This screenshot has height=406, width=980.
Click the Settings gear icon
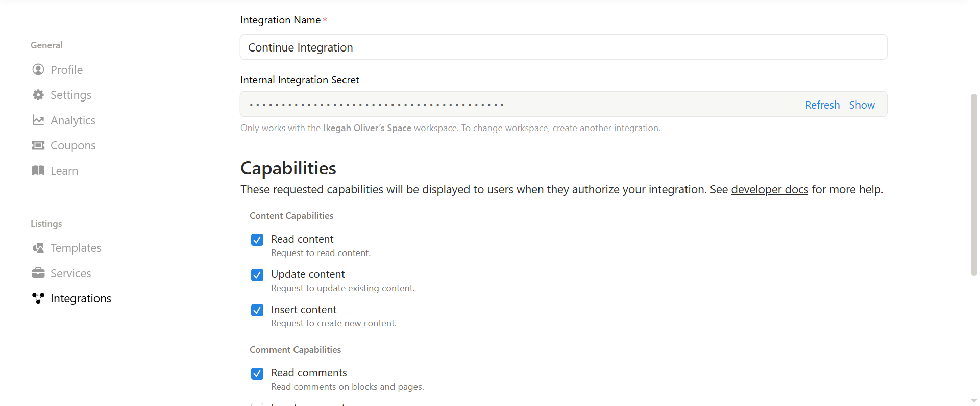38,95
